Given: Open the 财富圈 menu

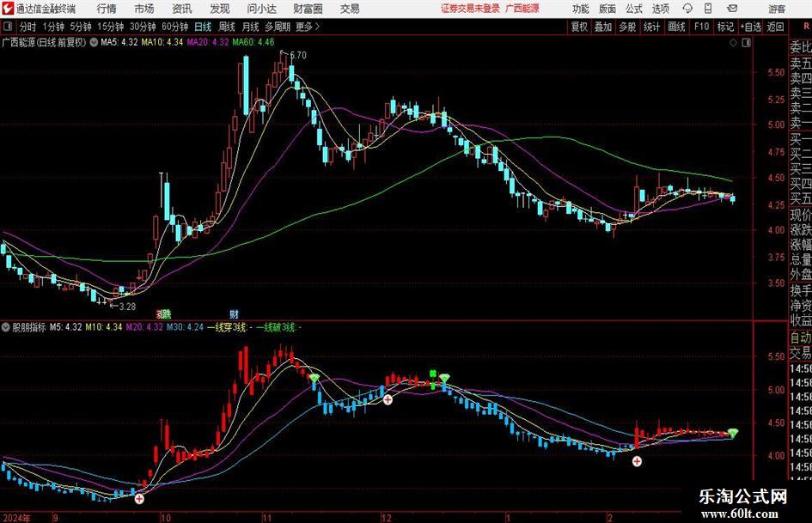Looking at the screenshot, I should [x=308, y=9].
